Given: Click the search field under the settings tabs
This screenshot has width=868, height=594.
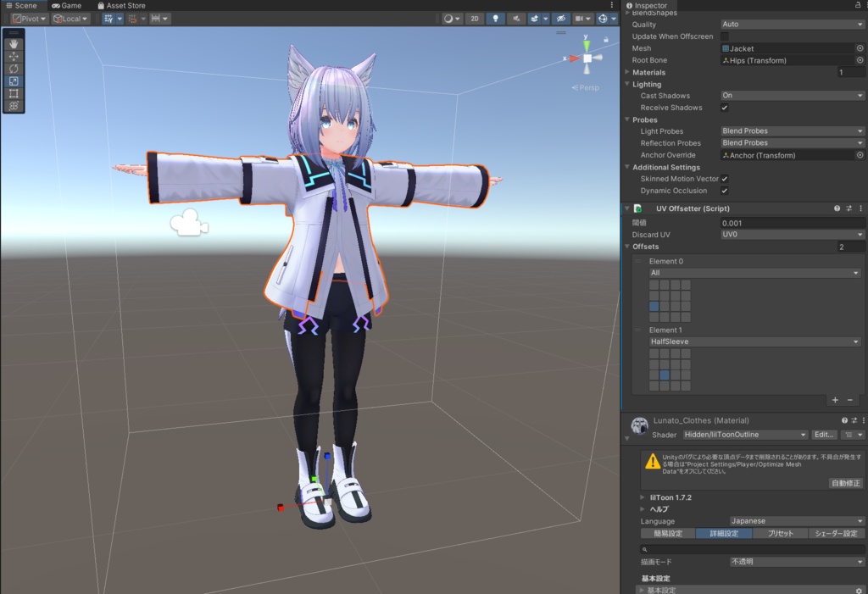Looking at the screenshot, I should pyautogui.click(x=746, y=547).
